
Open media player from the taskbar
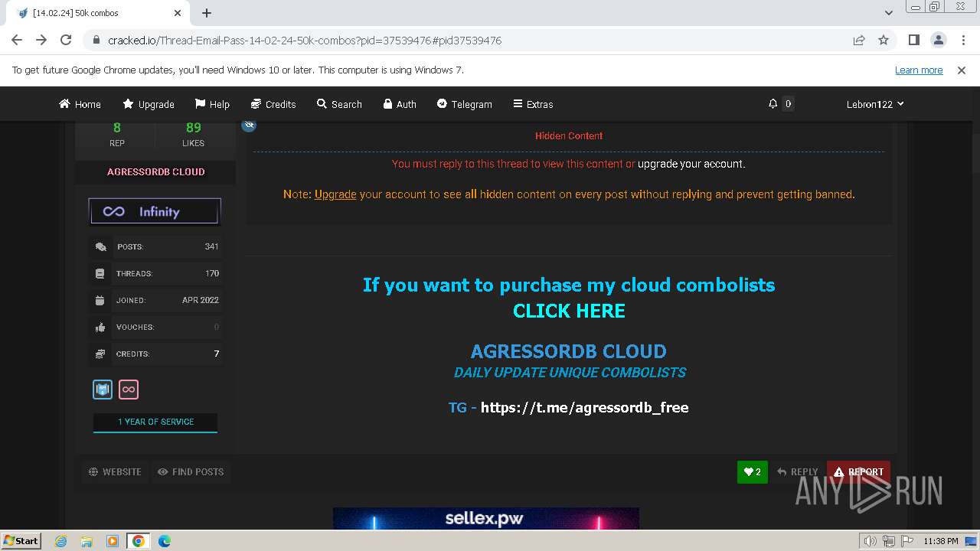[x=112, y=541]
